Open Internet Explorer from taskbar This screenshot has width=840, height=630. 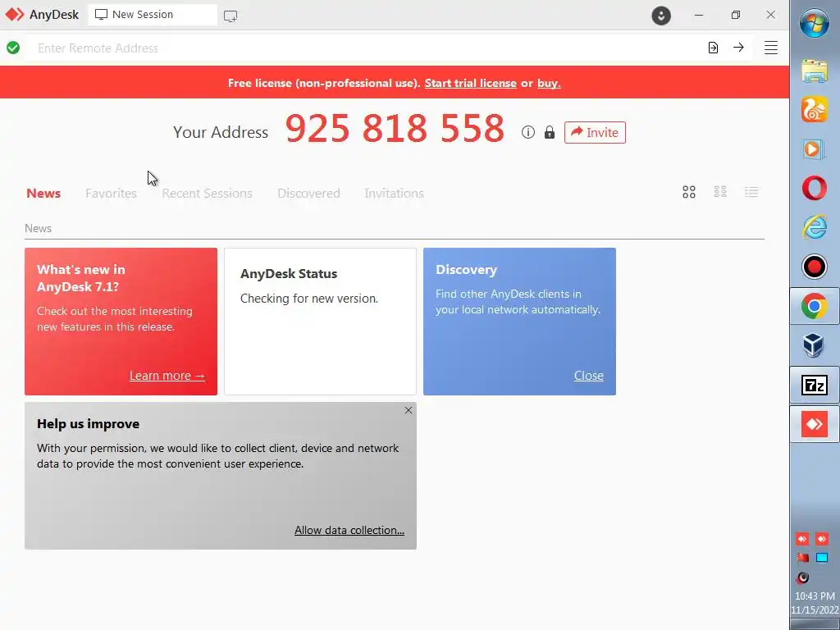coord(815,227)
